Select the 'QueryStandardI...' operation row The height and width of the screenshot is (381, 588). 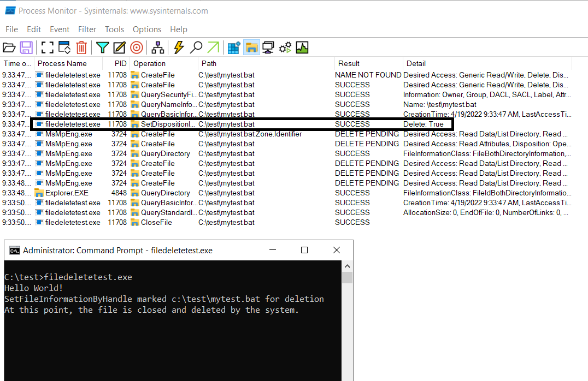click(286, 212)
